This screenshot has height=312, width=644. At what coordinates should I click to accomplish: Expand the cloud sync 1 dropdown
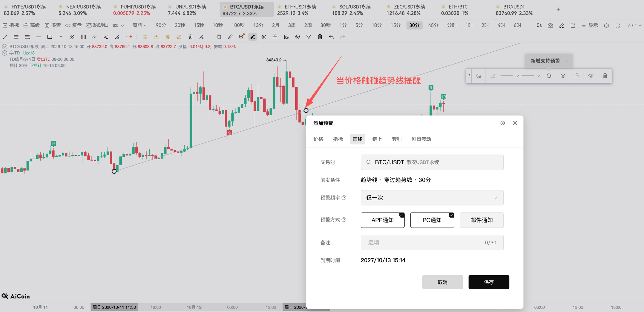click(635, 26)
